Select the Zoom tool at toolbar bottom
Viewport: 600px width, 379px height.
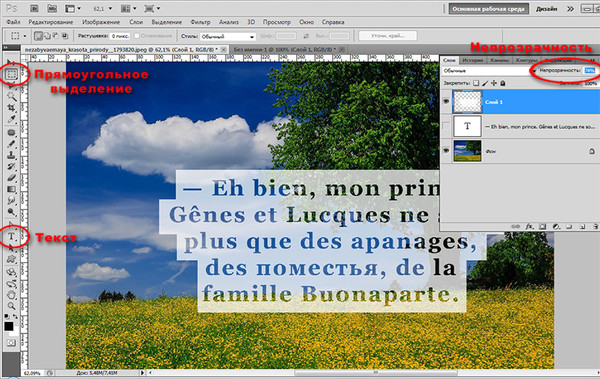[11, 306]
